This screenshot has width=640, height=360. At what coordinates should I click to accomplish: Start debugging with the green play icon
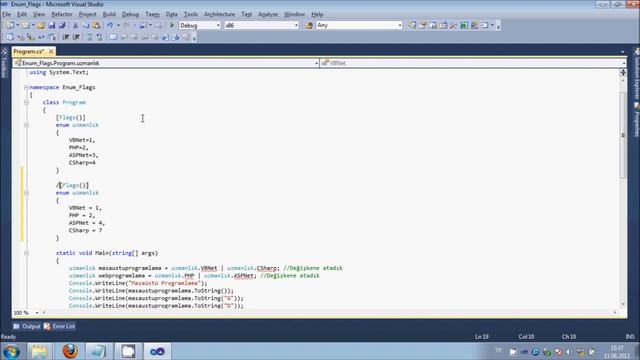click(x=172, y=25)
